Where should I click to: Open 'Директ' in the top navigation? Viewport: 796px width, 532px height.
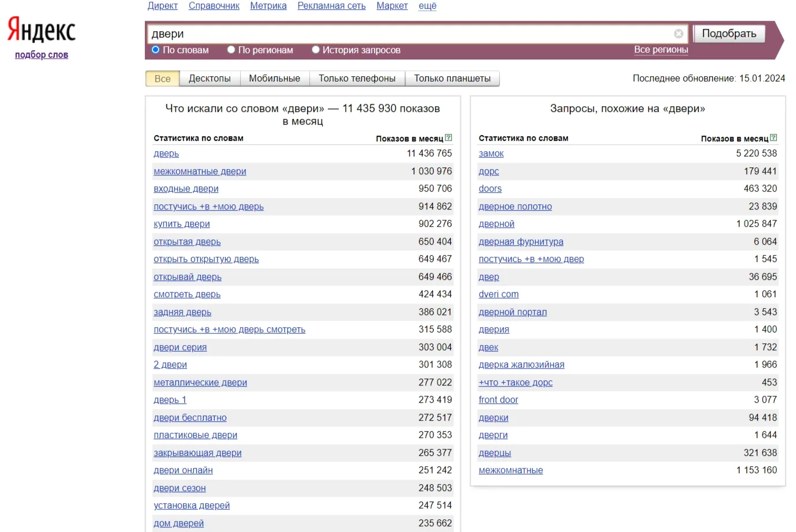click(163, 6)
